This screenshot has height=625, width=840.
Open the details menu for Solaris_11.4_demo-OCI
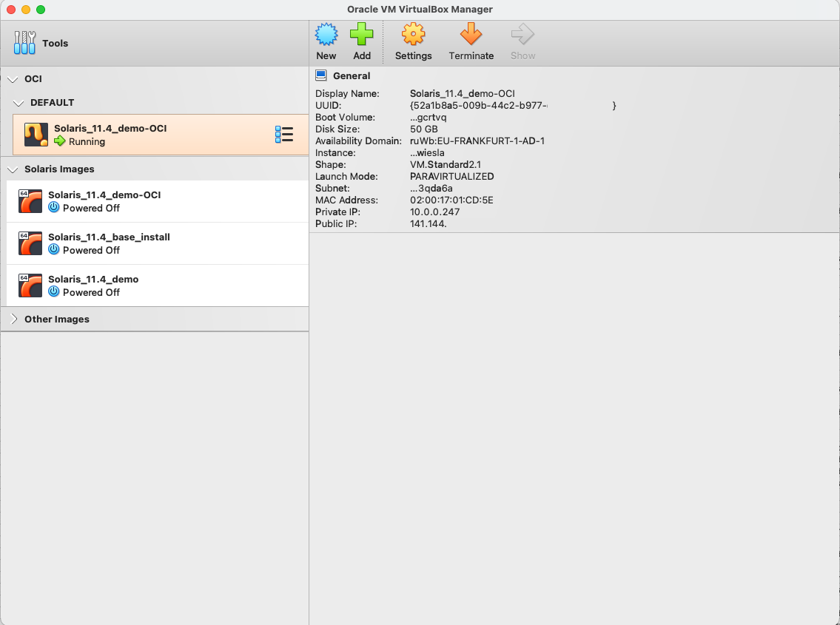285,134
